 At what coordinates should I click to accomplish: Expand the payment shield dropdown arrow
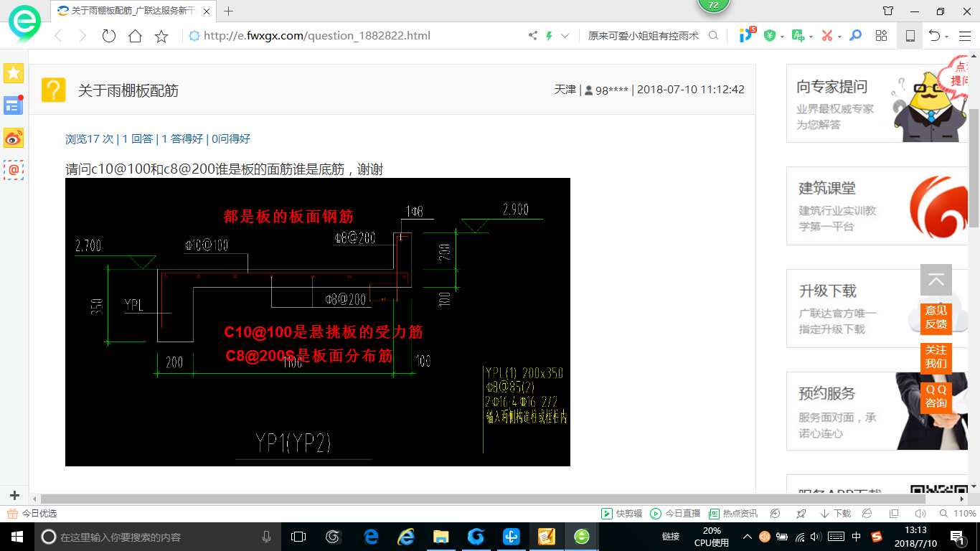click(x=782, y=37)
